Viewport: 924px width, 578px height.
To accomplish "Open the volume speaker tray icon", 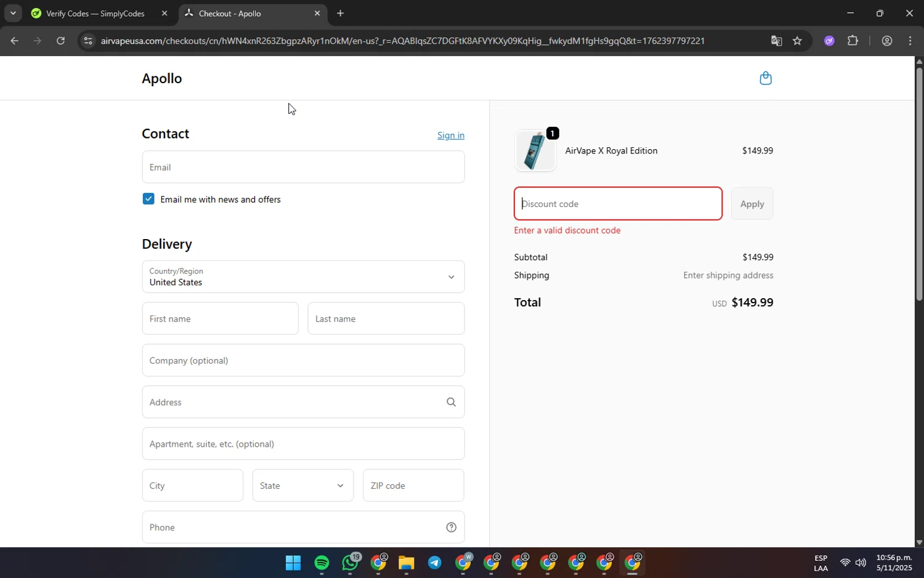I will [x=861, y=563].
